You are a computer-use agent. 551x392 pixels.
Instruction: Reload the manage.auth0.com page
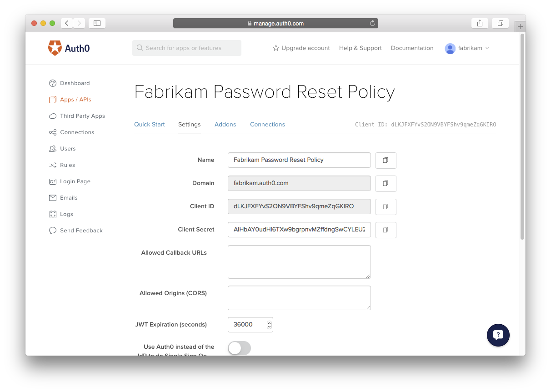coord(372,23)
